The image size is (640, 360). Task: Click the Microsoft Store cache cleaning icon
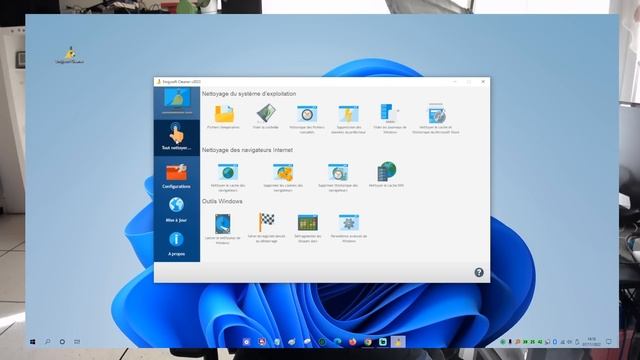436,113
